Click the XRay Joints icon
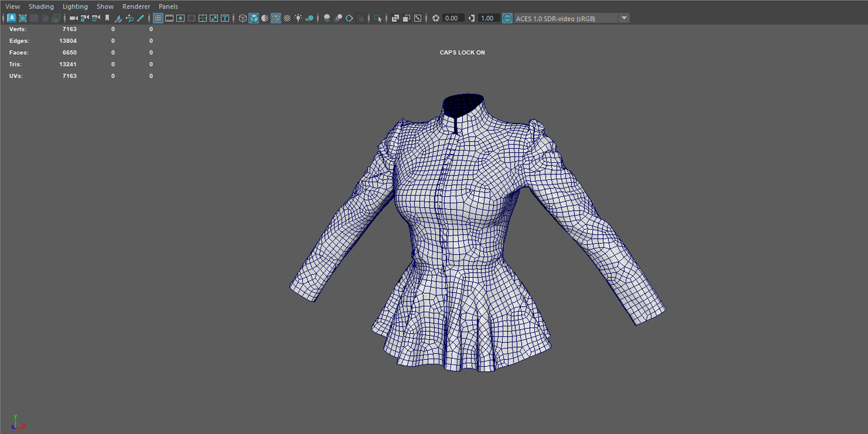The height and width of the screenshot is (434, 868). coord(417,18)
